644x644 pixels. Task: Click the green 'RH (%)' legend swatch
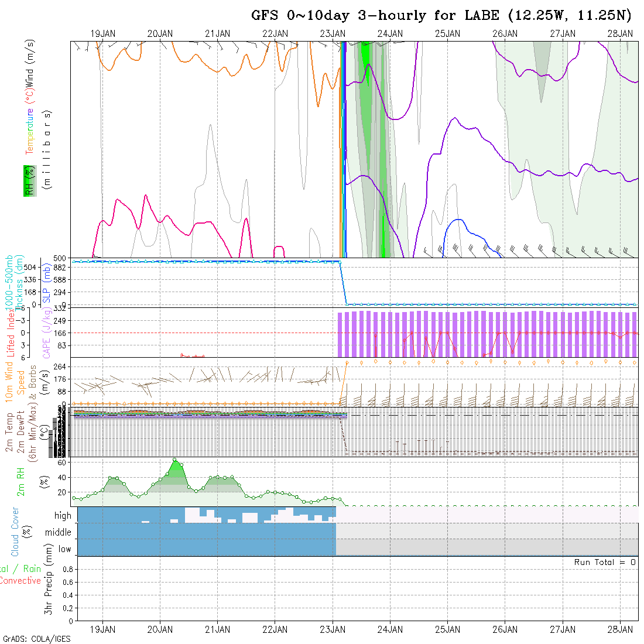(30, 181)
